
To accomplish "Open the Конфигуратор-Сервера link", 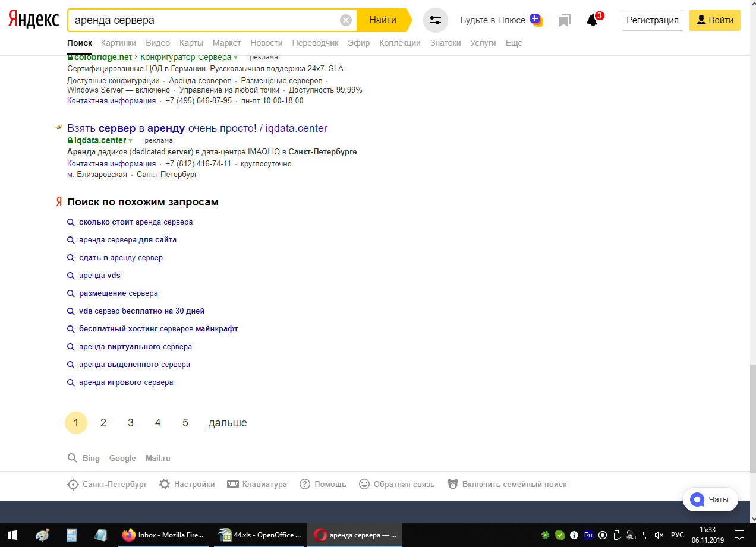I will tap(185, 58).
